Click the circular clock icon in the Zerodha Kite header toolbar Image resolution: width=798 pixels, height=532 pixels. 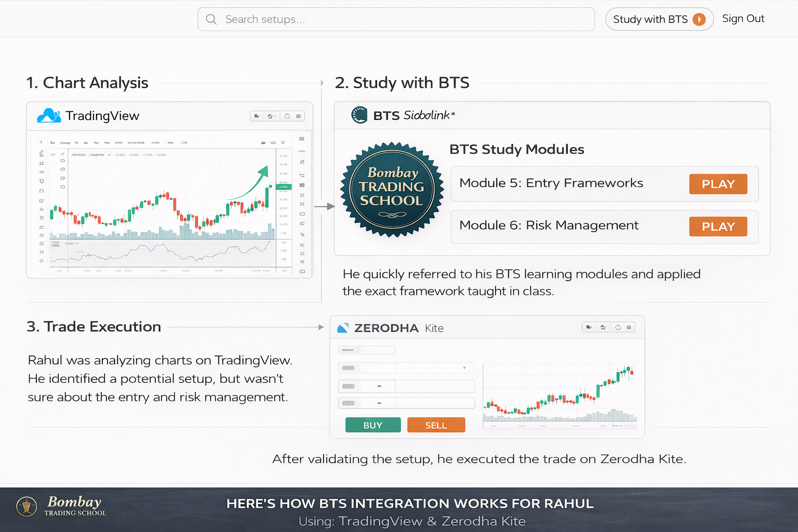point(618,327)
